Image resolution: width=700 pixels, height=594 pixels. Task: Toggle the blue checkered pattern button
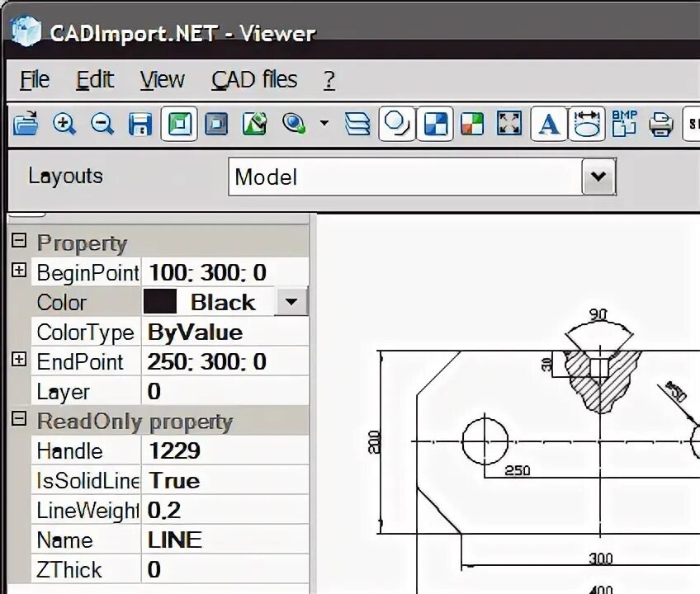(x=435, y=124)
